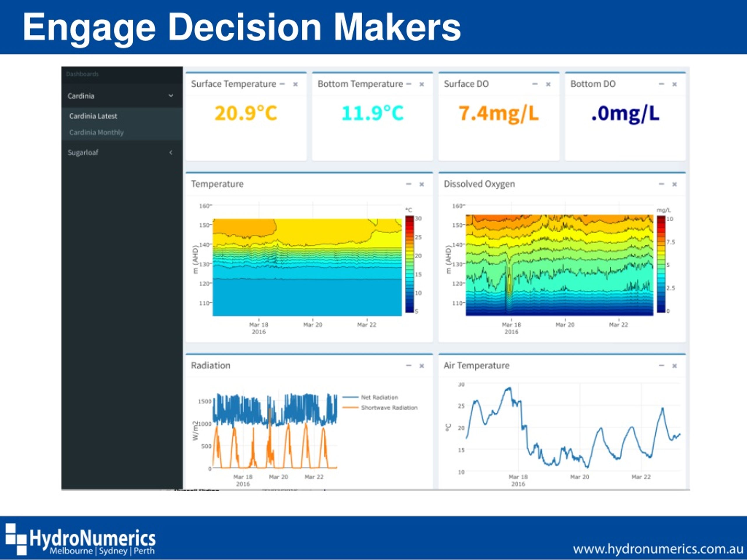Toggle Net Radiation series in legend

371,397
